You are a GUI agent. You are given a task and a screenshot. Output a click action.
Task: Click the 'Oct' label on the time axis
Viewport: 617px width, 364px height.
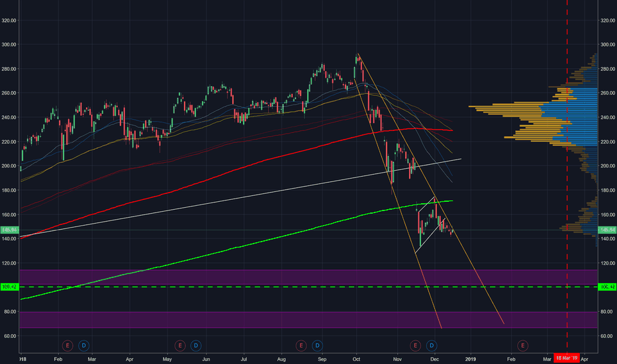point(357,359)
